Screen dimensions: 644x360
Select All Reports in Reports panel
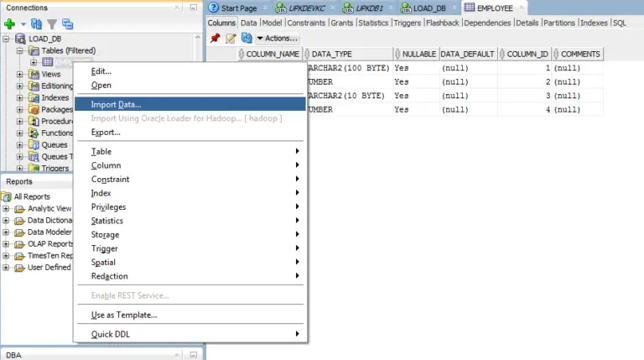click(x=32, y=196)
